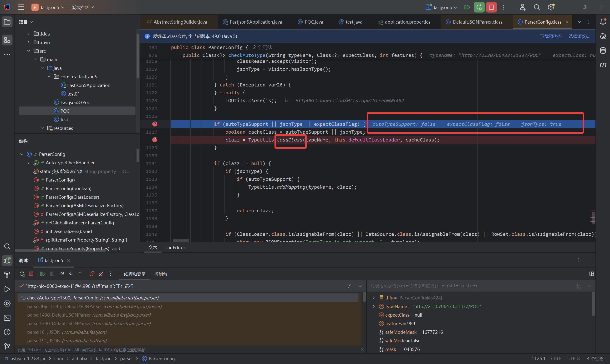Open the Services tool window icon
610x364 pixels.
(x=7, y=303)
